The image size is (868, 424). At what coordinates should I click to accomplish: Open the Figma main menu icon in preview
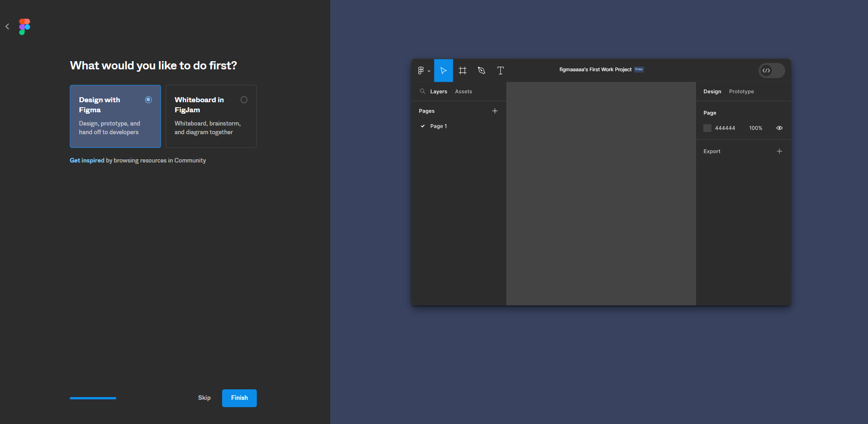point(423,70)
